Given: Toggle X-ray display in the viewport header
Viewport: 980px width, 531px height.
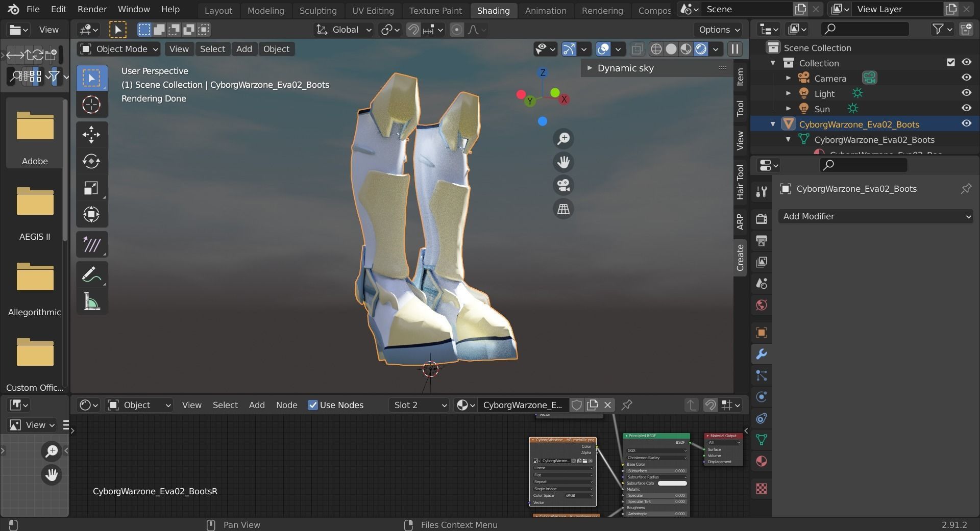Looking at the screenshot, I should coord(637,49).
